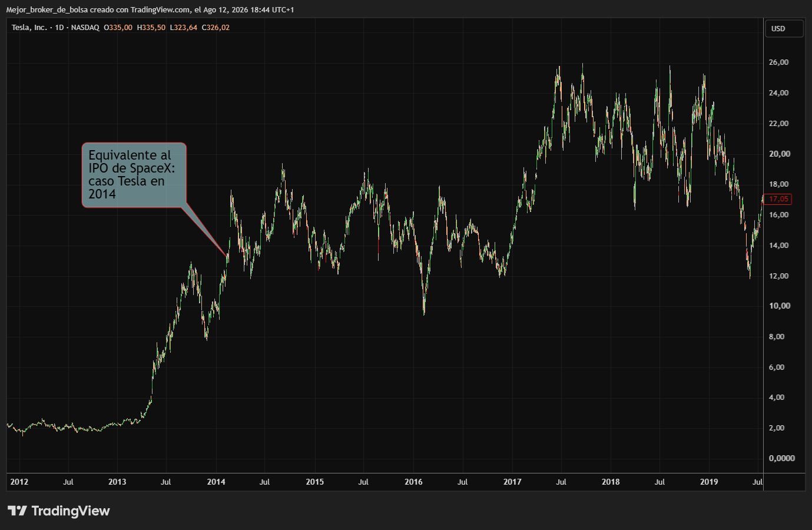Click the 6,00 price axis label

coord(777,367)
